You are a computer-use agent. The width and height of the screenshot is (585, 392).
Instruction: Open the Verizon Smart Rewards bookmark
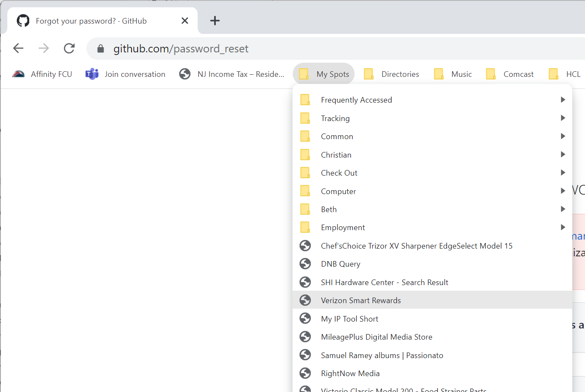pyautogui.click(x=361, y=300)
